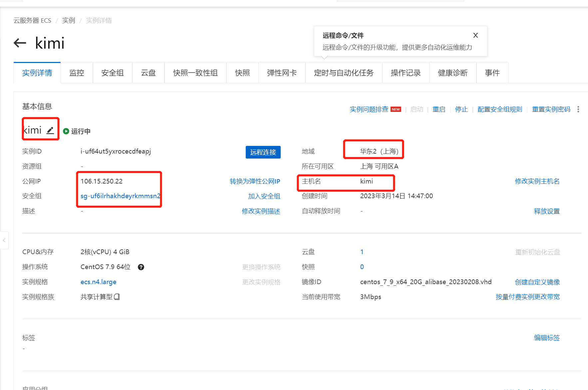The width and height of the screenshot is (588, 390).
Task: Click 修改实例主机名 link
Action: coord(537,181)
